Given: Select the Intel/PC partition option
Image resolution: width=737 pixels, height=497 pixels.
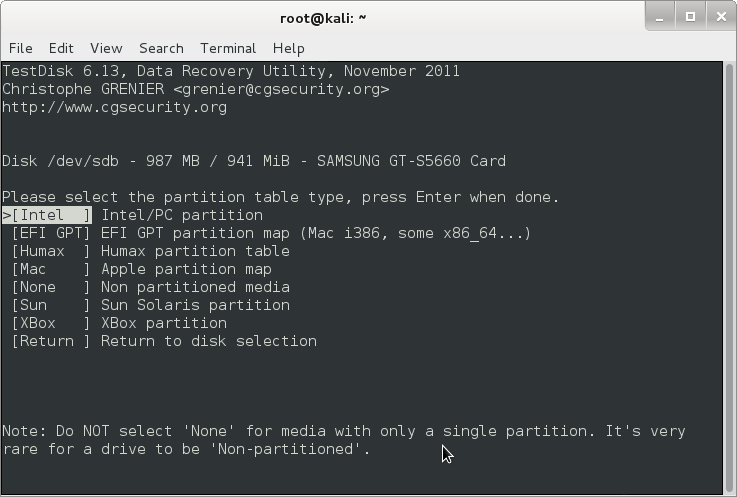Looking at the screenshot, I should (133, 215).
